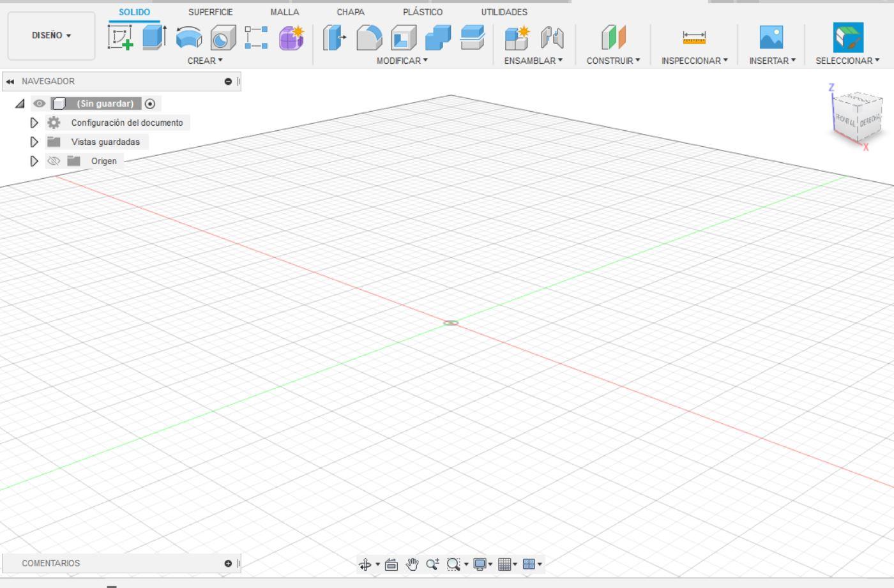Open the Display Settings dropdown arrow
Image resolution: width=894 pixels, height=588 pixels.
point(490,564)
